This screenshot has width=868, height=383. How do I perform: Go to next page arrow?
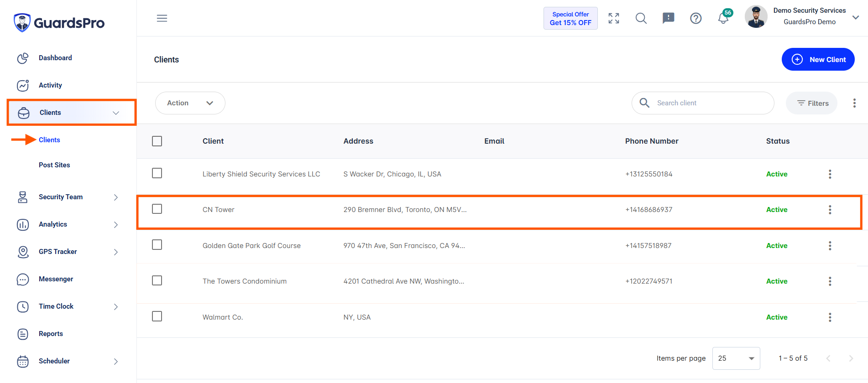coord(851,358)
